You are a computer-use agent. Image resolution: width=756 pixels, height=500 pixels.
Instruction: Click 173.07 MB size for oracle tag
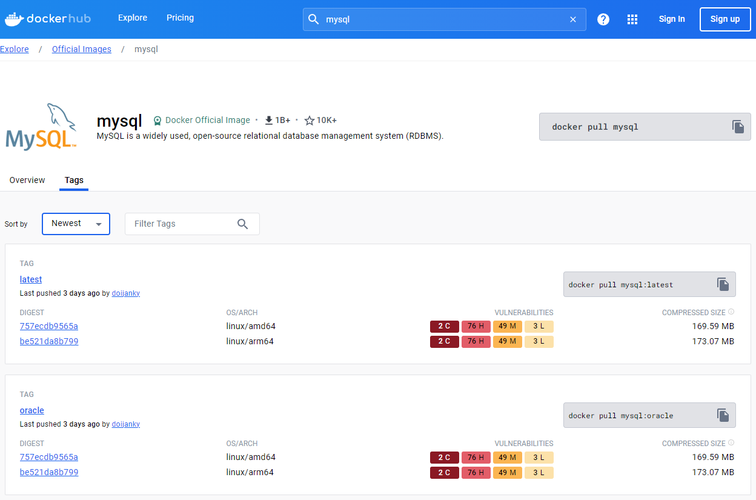pyautogui.click(x=713, y=473)
